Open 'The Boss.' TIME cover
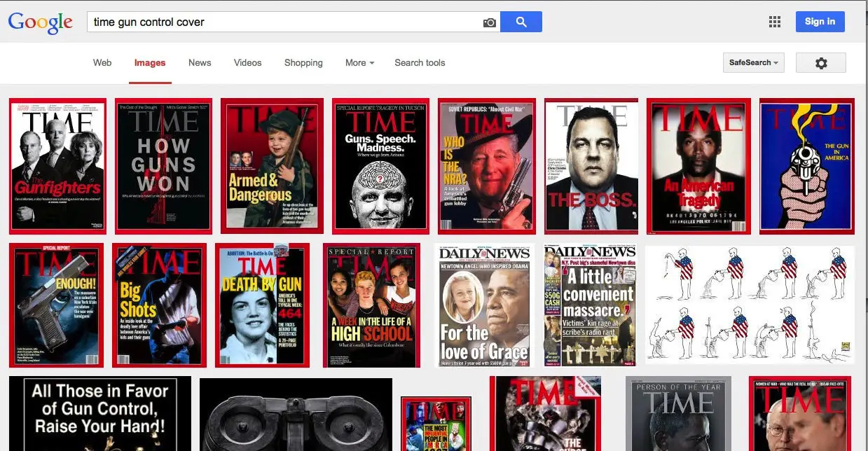Image resolution: width=868 pixels, height=451 pixels. [591, 166]
